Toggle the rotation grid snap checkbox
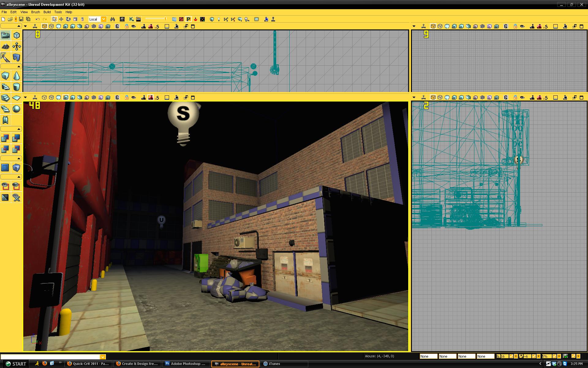 click(x=534, y=356)
